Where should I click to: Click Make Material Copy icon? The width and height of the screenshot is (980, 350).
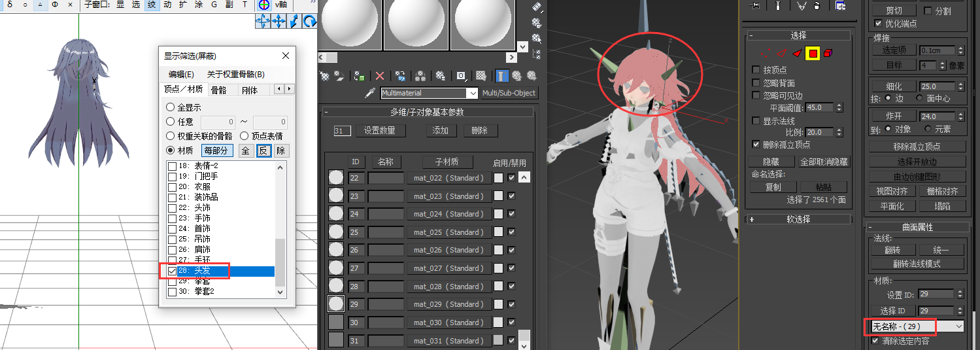click(x=399, y=75)
